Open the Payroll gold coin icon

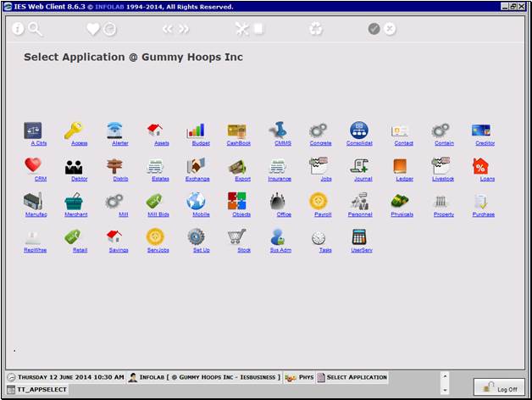tap(319, 201)
